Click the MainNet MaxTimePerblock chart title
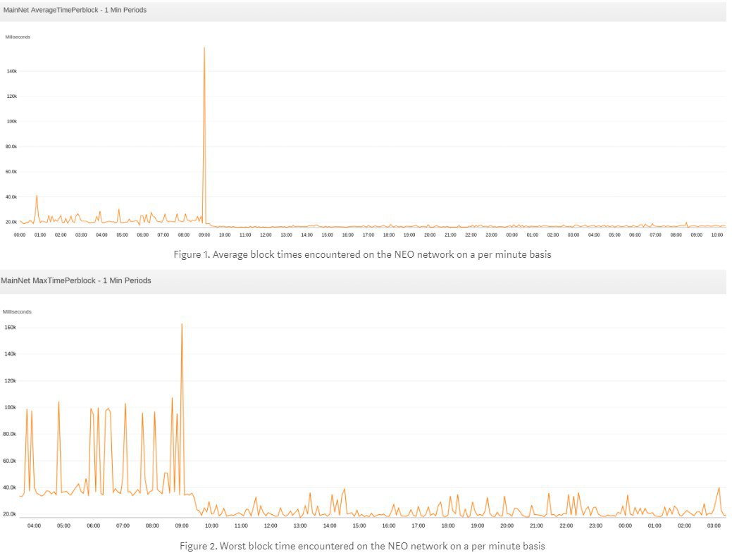Screen dimensions: 732x560 point(76,280)
